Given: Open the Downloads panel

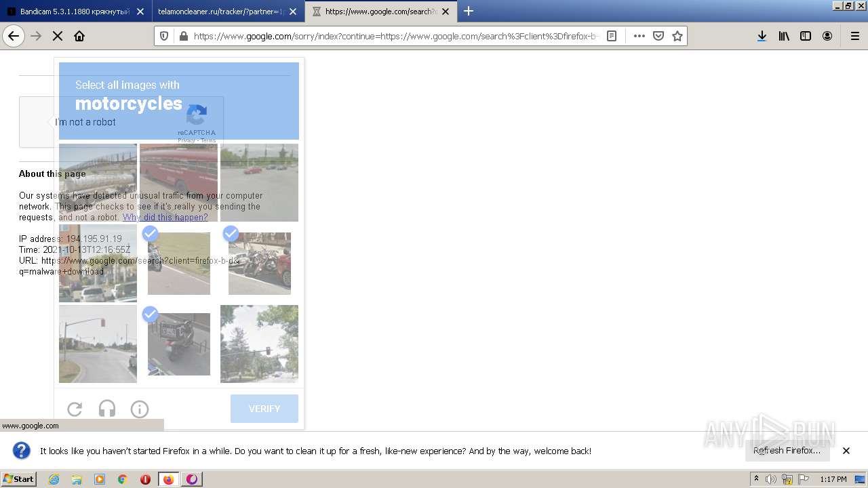Looking at the screenshot, I should point(762,36).
